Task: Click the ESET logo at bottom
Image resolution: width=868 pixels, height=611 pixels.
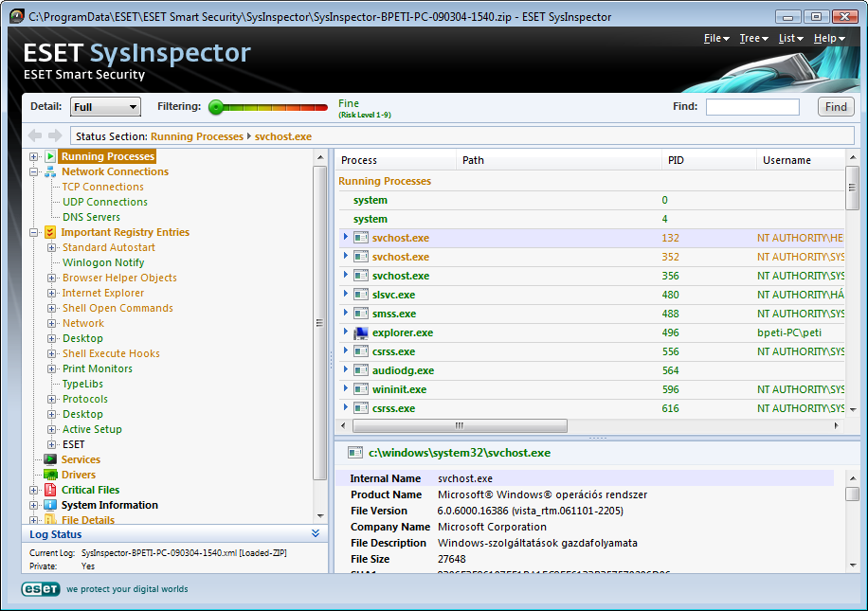Action: tap(41, 589)
